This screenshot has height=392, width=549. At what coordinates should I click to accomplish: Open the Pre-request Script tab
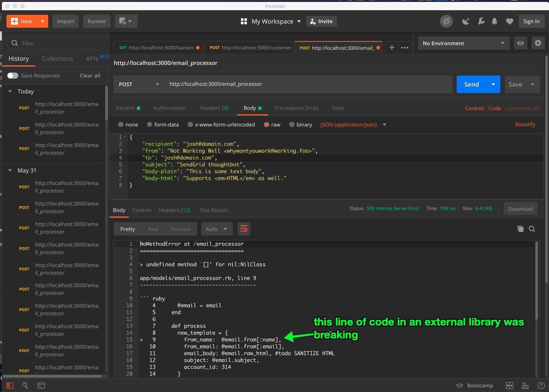(x=296, y=108)
